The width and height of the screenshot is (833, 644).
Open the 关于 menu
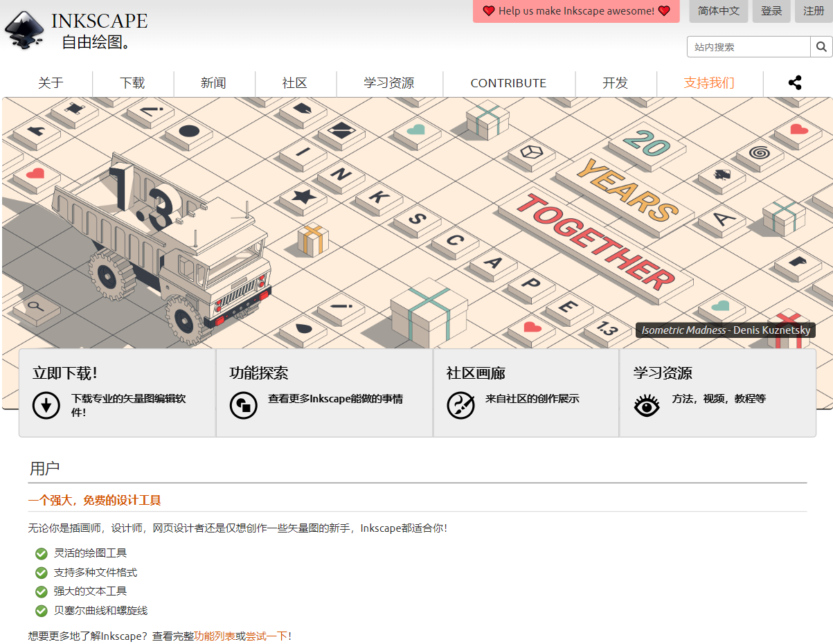point(51,83)
